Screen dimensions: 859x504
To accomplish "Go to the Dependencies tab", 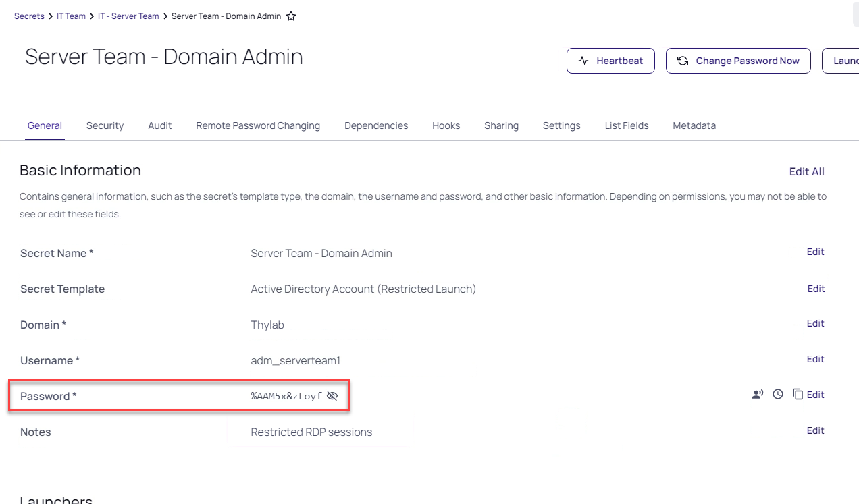I will [x=376, y=125].
